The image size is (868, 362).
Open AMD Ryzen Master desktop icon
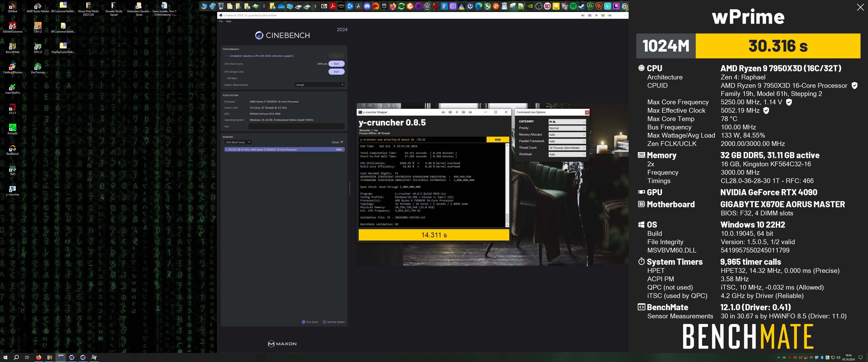[38, 7]
